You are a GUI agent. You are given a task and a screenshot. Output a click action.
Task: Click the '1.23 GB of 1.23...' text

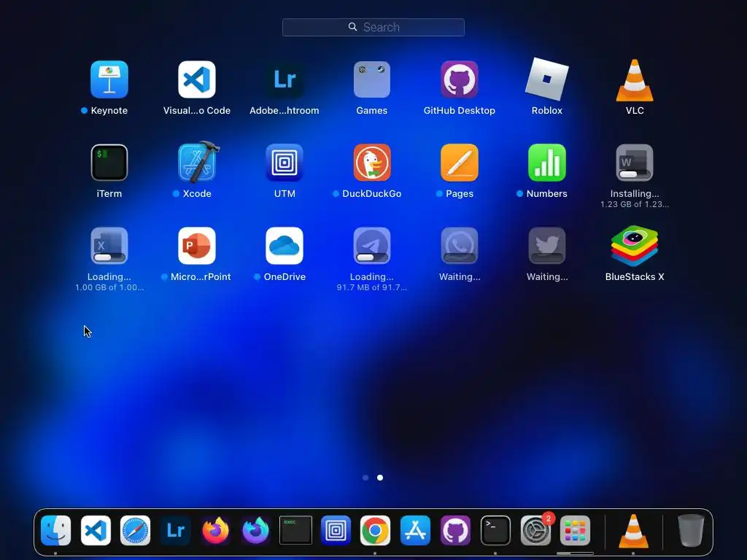pyautogui.click(x=635, y=204)
